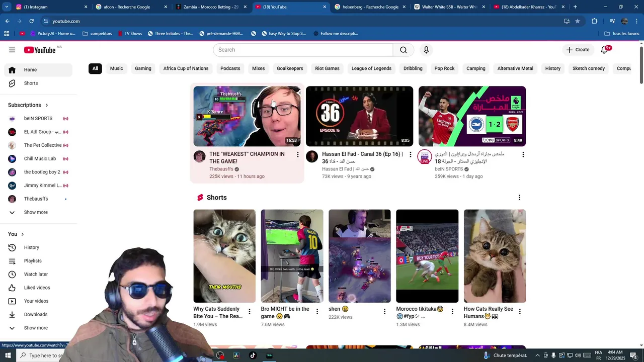Open the browser extensions puzzle icon
This screenshot has width=644, height=362.
point(595,21)
